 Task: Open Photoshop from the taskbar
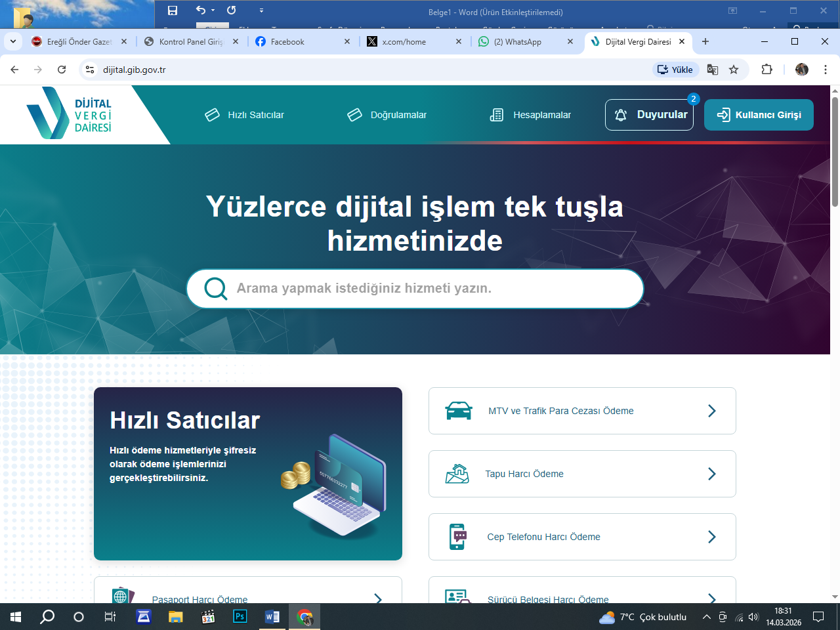pyautogui.click(x=240, y=617)
